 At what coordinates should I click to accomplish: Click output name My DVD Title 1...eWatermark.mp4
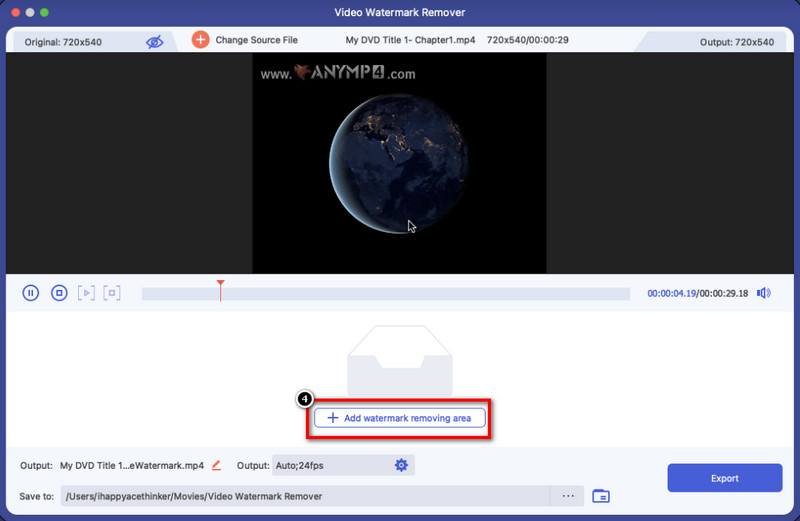coord(132,465)
